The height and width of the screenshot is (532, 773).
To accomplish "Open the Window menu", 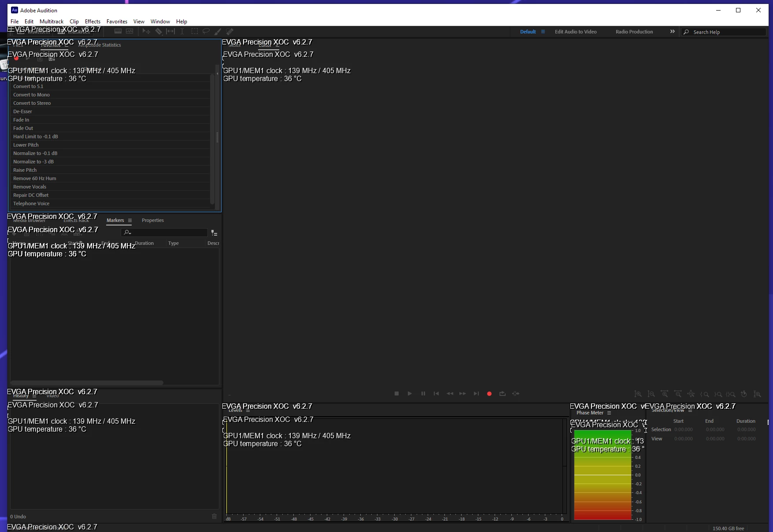I will (x=160, y=21).
